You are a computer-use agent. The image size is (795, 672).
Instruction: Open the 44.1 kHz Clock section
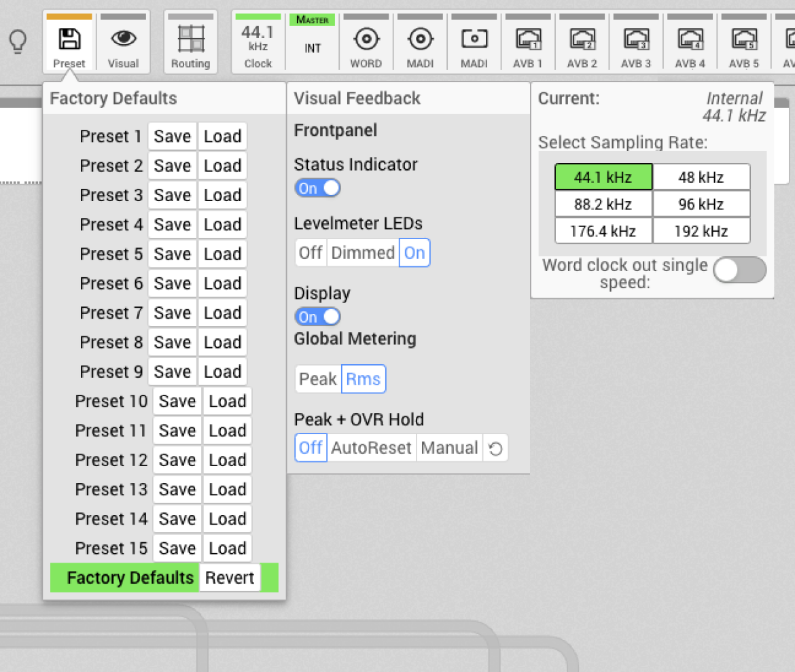point(258,43)
